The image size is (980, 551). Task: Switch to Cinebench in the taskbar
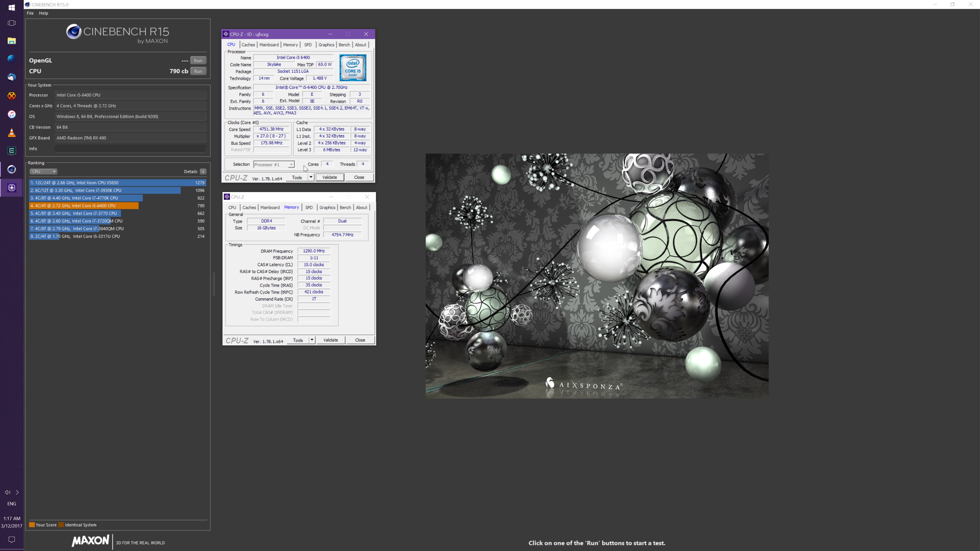click(x=12, y=169)
